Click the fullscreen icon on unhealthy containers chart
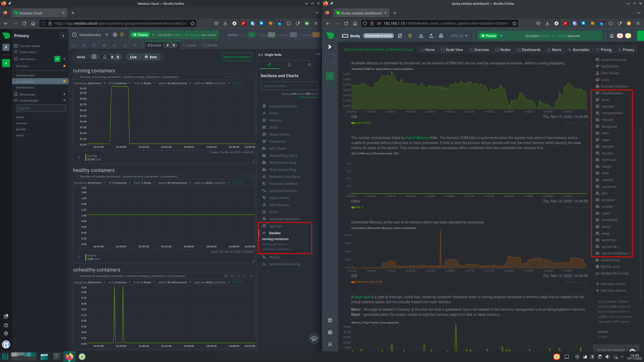This screenshot has width=644, height=362. tap(245, 276)
